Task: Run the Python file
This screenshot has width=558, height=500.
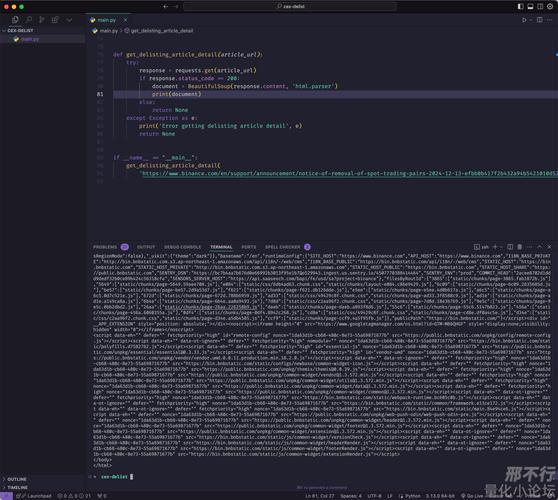Action: [524, 20]
